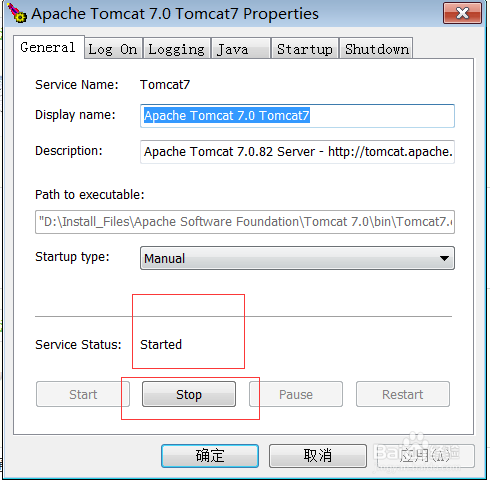490x485 pixels.
Task: Click the 应用 apply button
Action: pyautogui.click(x=426, y=456)
